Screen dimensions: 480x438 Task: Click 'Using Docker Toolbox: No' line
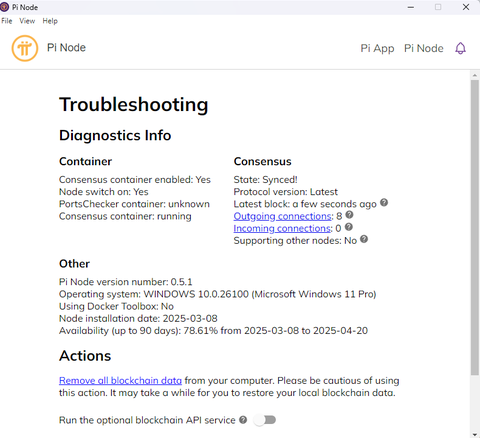(x=116, y=306)
